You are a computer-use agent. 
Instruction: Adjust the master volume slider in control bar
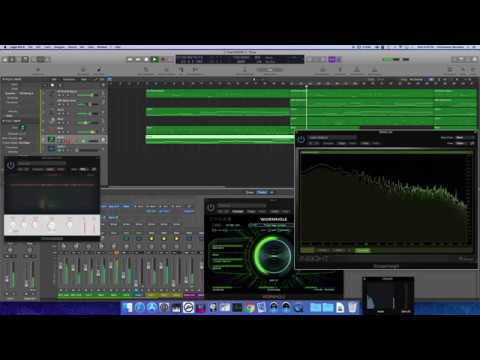tap(396, 59)
